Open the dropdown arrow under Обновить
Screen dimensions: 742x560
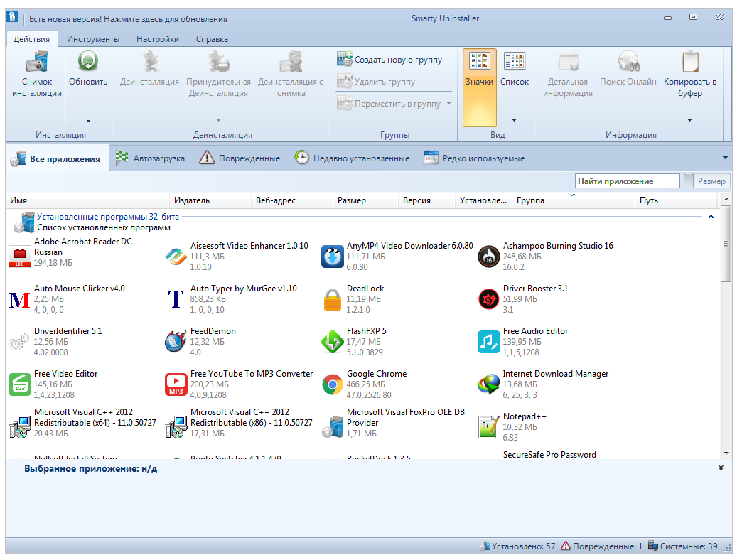(88, 121)
